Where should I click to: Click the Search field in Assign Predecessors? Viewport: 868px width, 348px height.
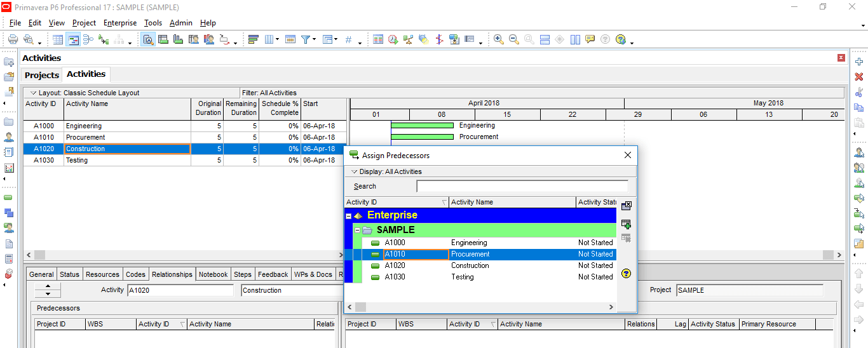pos(522,186)
